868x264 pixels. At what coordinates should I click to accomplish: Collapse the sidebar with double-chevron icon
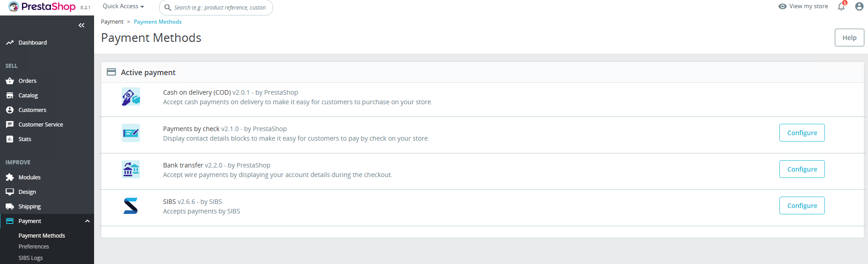[81, 25]
